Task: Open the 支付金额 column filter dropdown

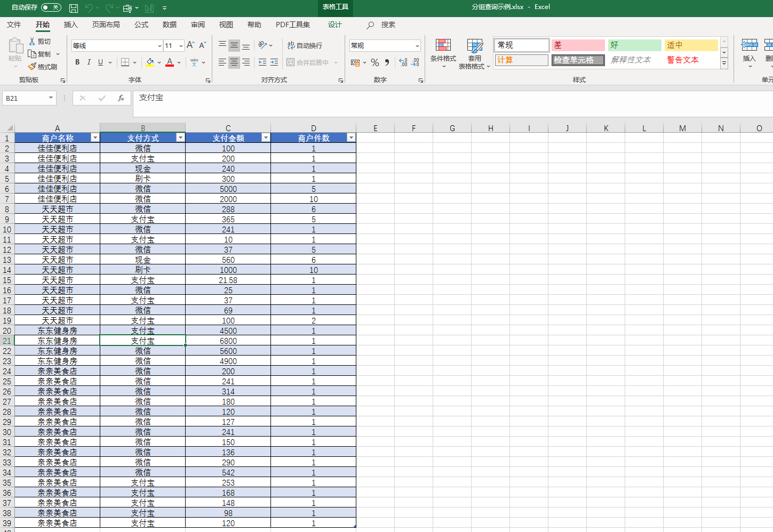Action: pos(266,138)
